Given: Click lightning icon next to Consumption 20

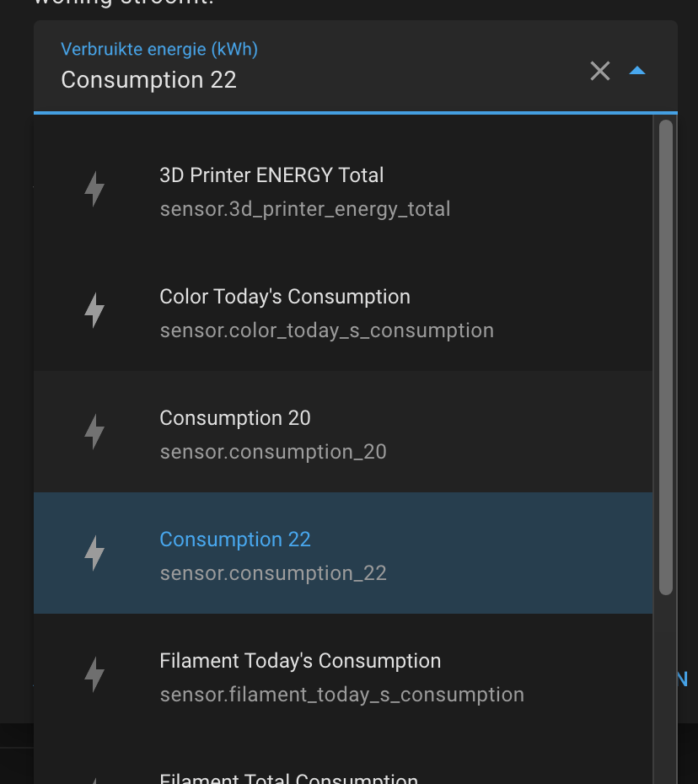Looking at the screenshot, I should 94,432.
